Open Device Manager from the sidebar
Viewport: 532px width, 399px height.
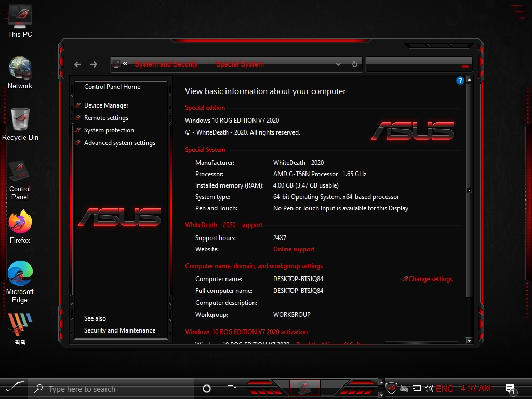click(106, 105)
